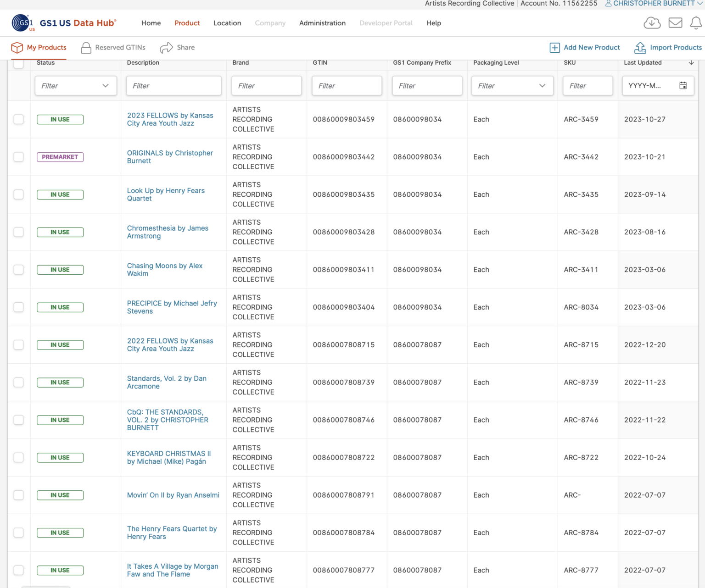Click the GS1 US logo
Viewport: 705px width, 588px height.
coord(23,23)
